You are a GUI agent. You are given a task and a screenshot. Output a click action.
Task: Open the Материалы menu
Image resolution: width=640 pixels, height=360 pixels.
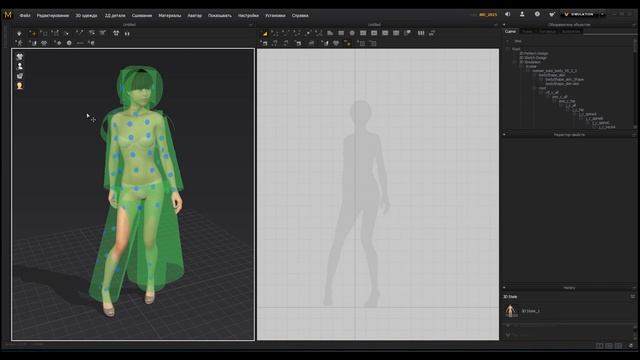point(169,16)
